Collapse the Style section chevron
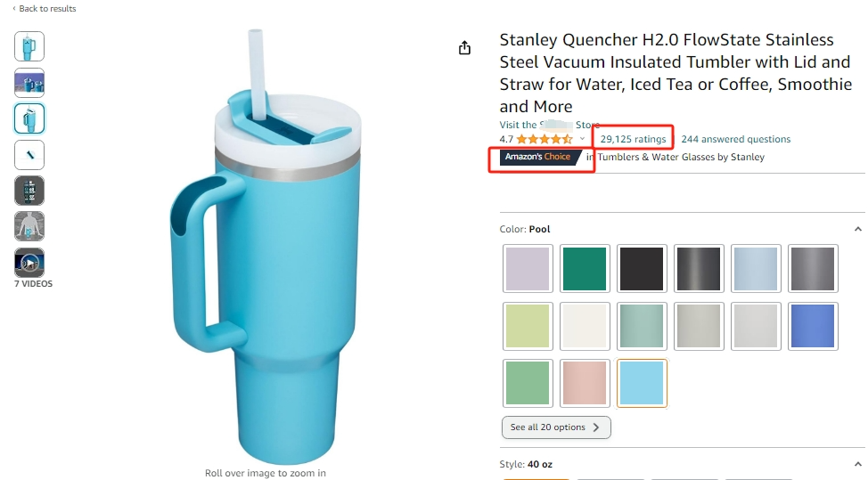The image size is (868, 480). click(x=857, y=464)
